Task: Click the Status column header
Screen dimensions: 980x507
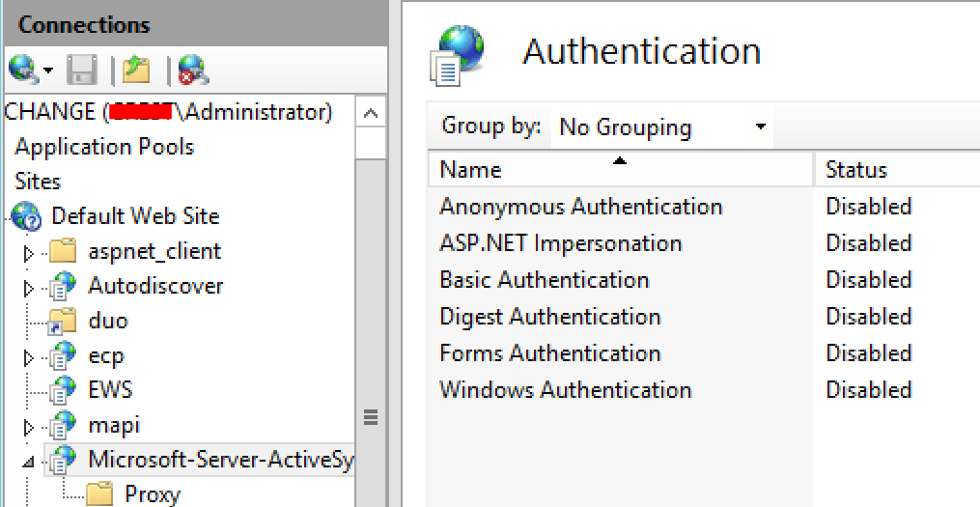Action: (x=855, y=170)
